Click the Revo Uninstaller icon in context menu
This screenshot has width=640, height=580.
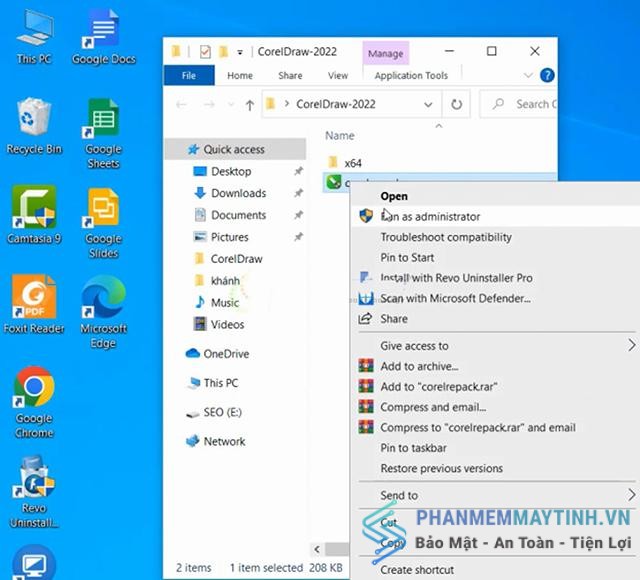366,278
